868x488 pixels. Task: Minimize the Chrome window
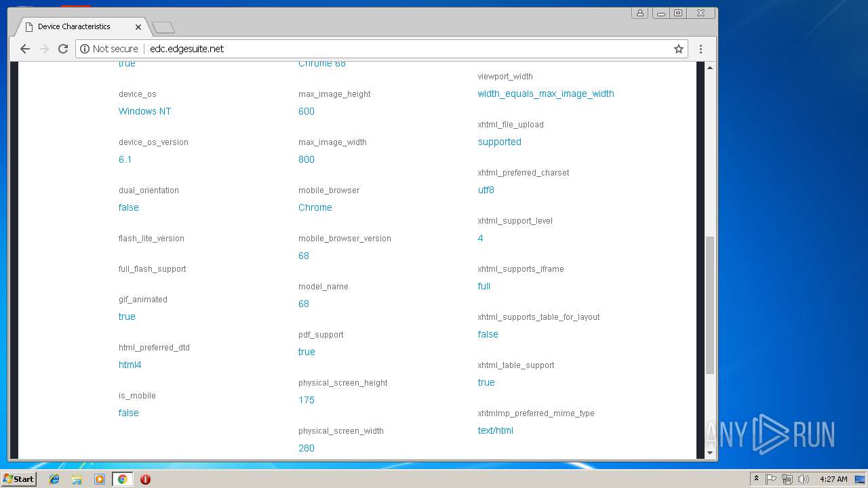click(661, 13)
